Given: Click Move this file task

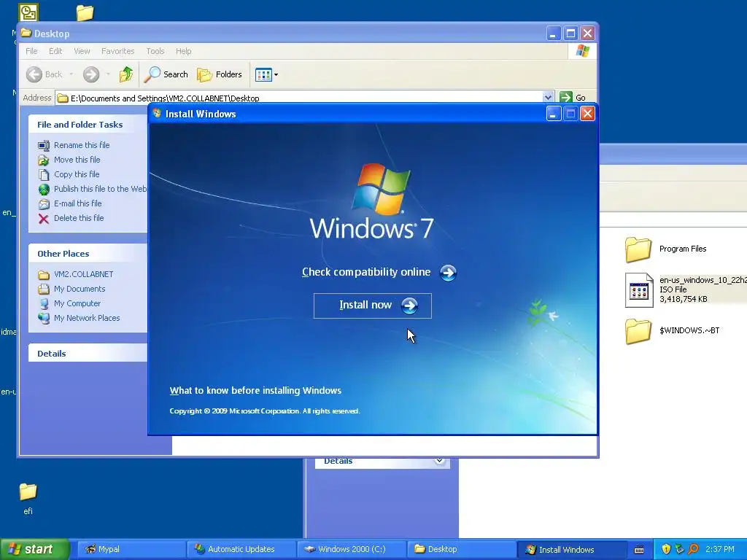Looking at the screenshot, I should (x=77, y=160).
